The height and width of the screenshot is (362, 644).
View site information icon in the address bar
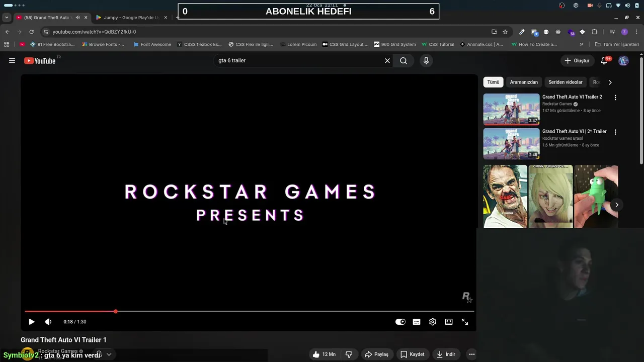[46, 32]
